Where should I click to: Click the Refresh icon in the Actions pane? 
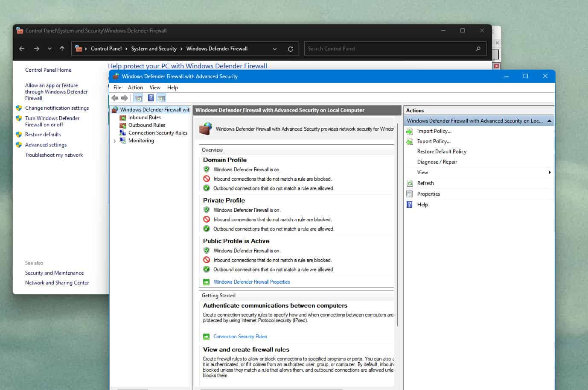410,183
